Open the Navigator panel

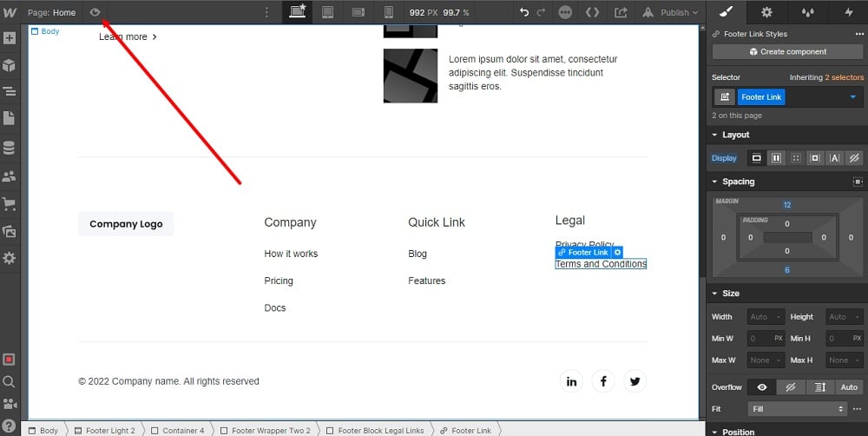pos(10,91)
